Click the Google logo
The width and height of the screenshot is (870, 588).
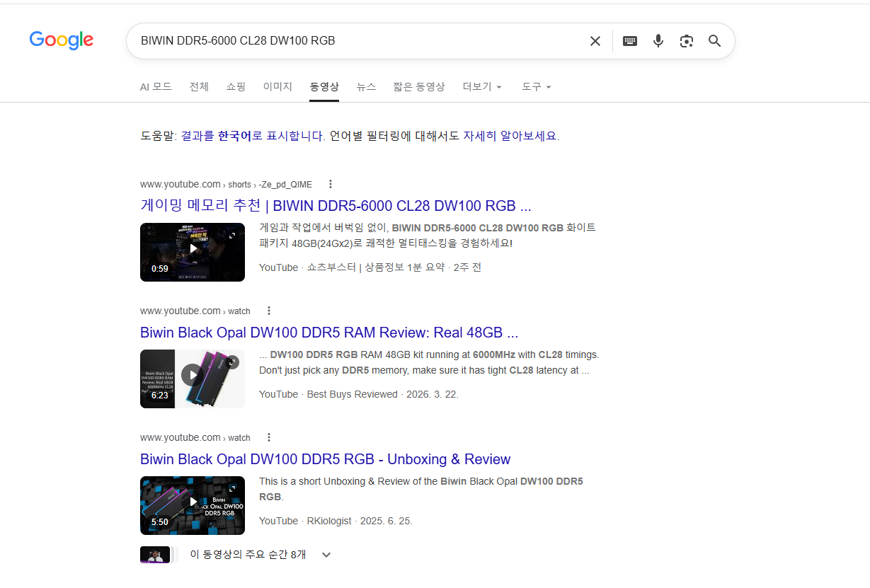pyautogui.click(x=62, y=40)
